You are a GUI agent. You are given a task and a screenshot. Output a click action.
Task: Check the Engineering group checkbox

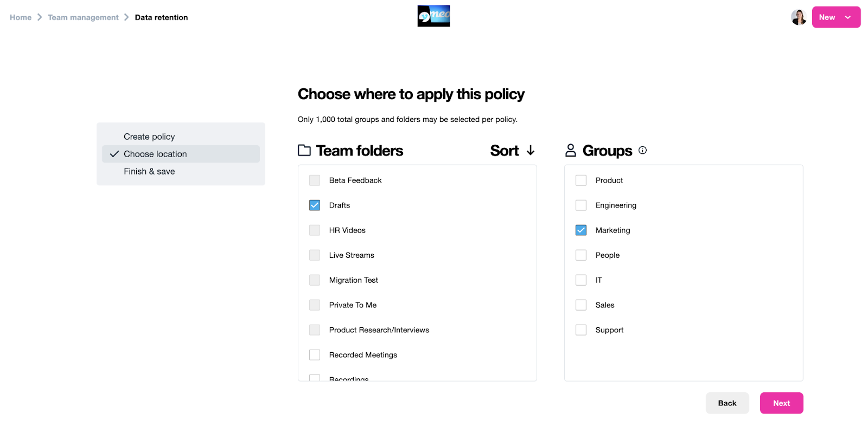pos(581,205)
